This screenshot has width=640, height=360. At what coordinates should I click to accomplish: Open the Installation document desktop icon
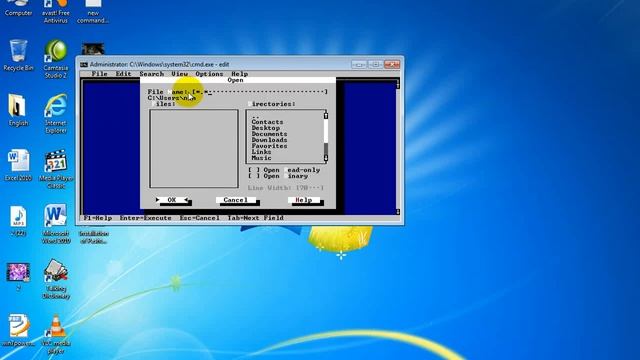[x=94, y=237]
